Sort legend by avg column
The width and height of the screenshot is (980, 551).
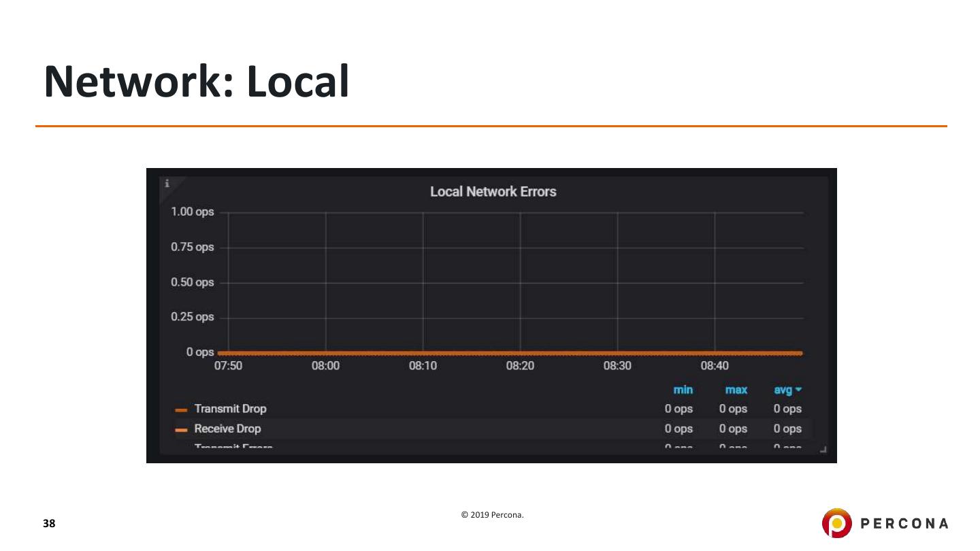click(x=787, y=390)
